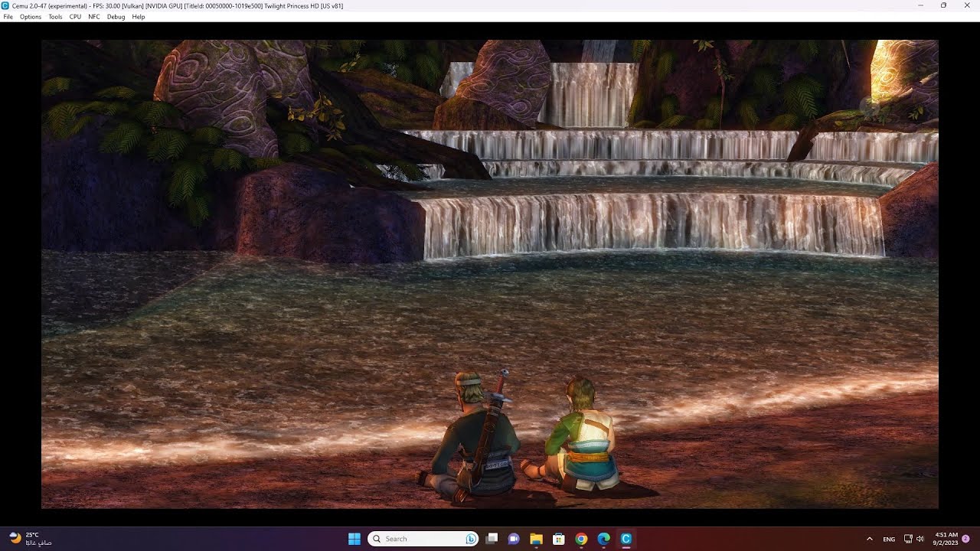Open the clock showing 4:51 AM

[946, 539]
